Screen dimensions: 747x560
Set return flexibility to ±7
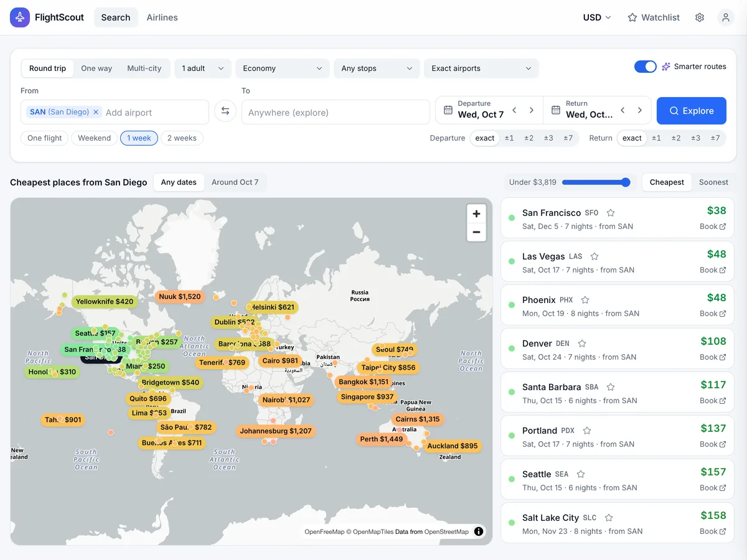coord(715,138)
